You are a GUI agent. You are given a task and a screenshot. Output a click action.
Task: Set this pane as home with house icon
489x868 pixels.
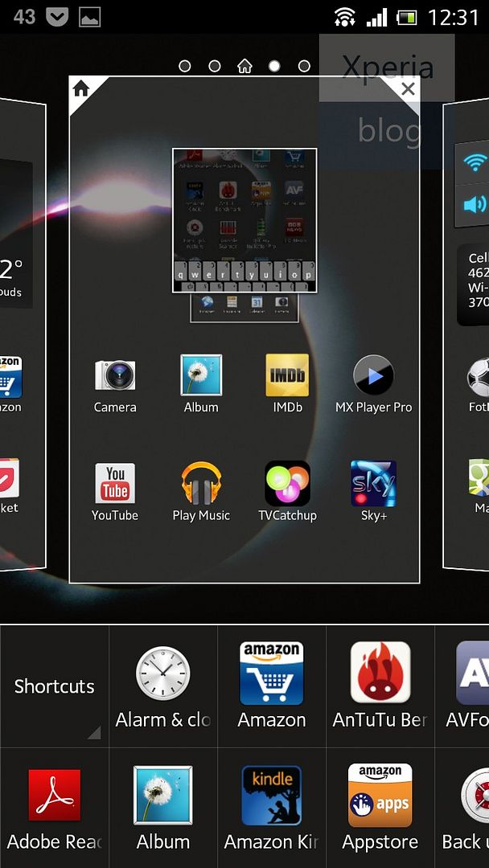(81, 88)
